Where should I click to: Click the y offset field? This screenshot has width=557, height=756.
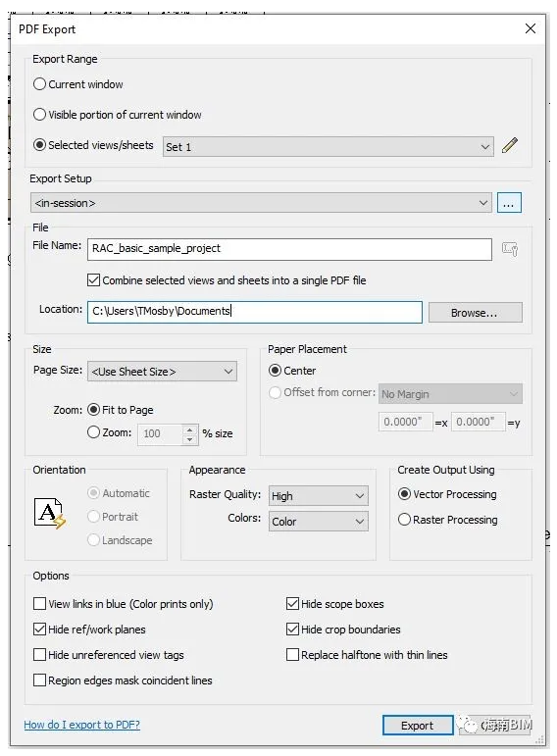pos(479,422)
